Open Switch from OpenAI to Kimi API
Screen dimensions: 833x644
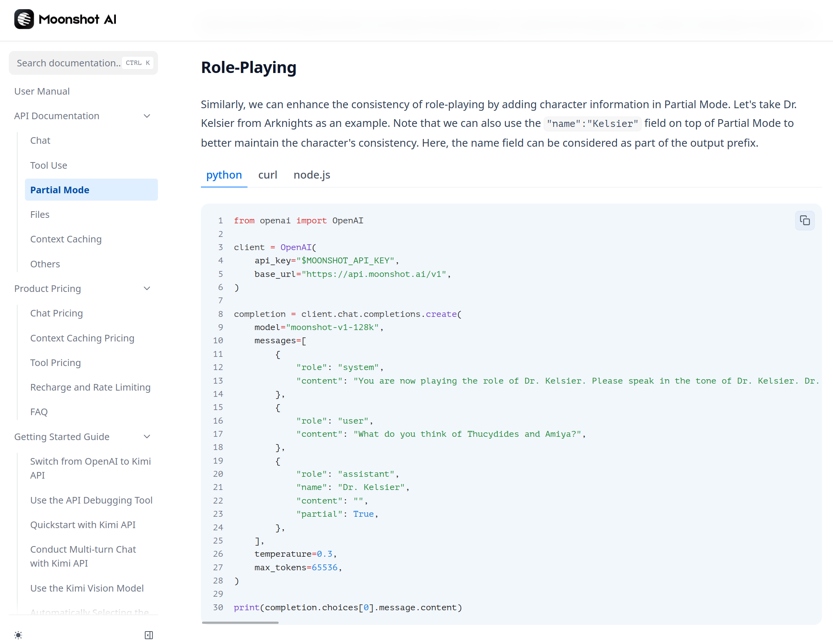pos(91,468)
